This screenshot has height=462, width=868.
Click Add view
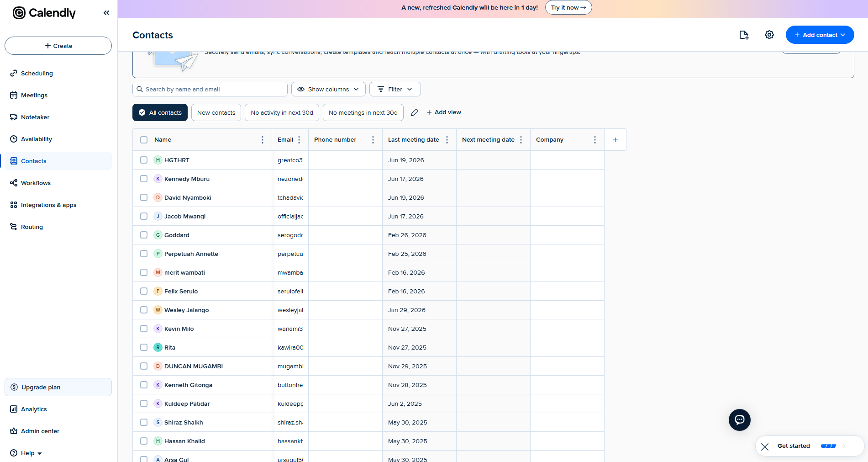(x=444, y=112)
